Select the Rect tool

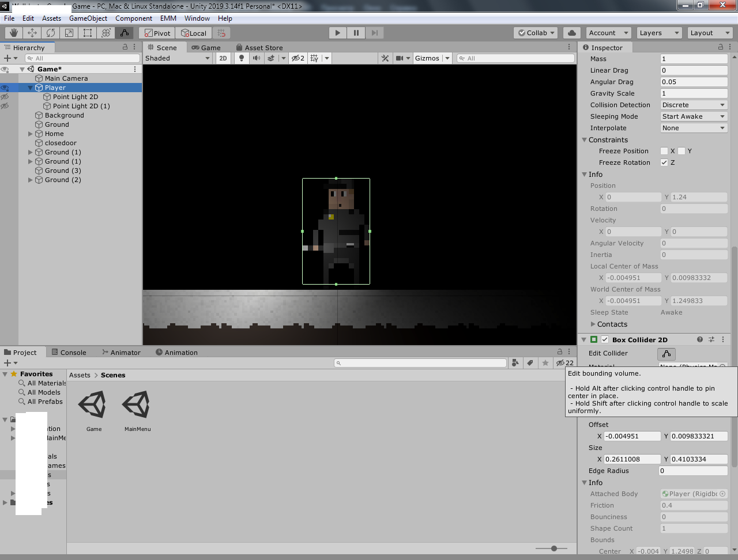pos(88,33)
